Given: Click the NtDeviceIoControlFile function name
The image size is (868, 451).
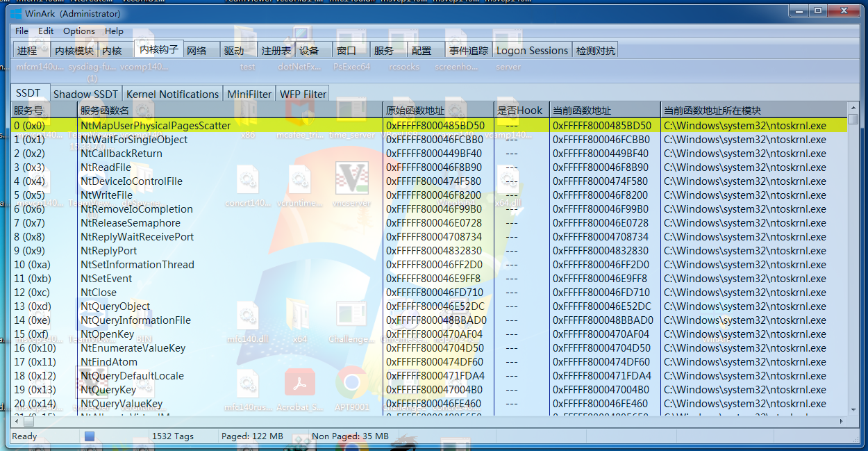Looking at the screenshot, I should [131, 181].
